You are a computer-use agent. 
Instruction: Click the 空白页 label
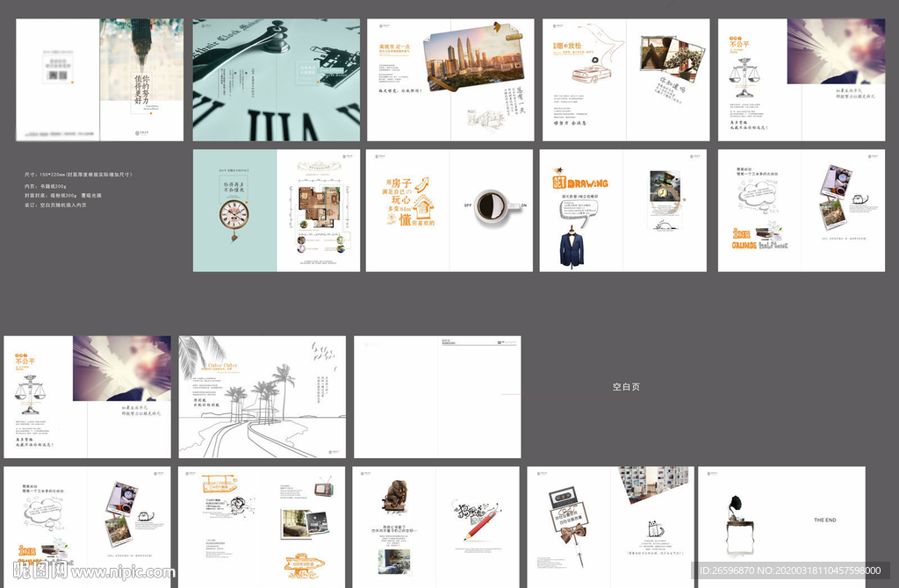pyautogui.click(x=626, y=387)
